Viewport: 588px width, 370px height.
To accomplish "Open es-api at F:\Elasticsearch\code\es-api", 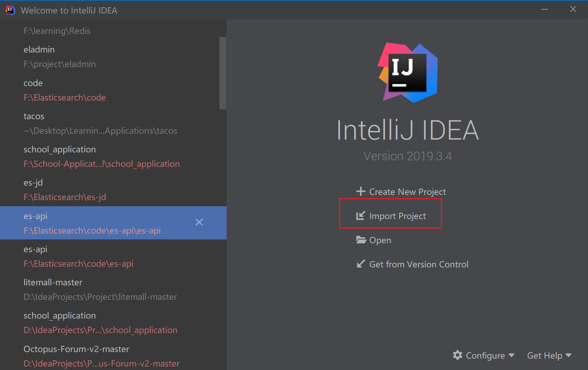I will (113, 256).
